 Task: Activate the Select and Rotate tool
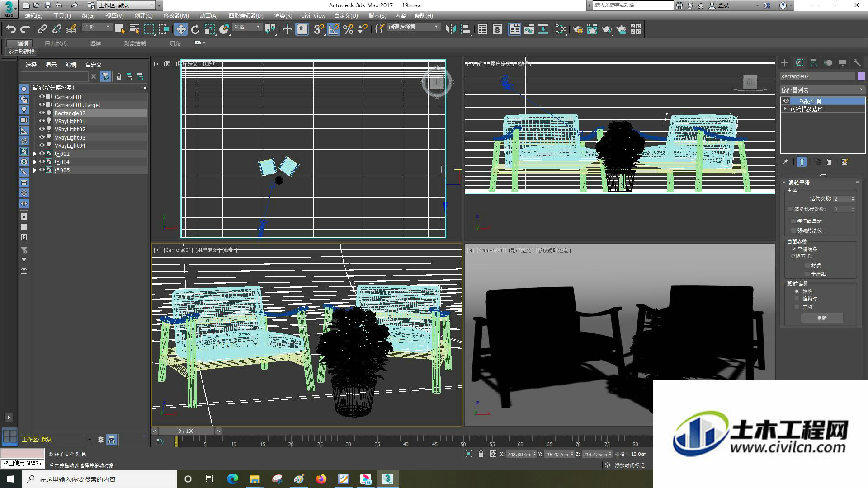click(x=195, y=29)
